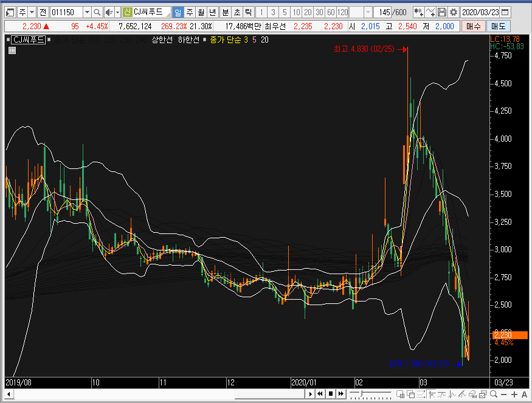The width and height of the screenshot is (532, 403).
Task: Click the overlapping windows icon
Action: point(411,394)
